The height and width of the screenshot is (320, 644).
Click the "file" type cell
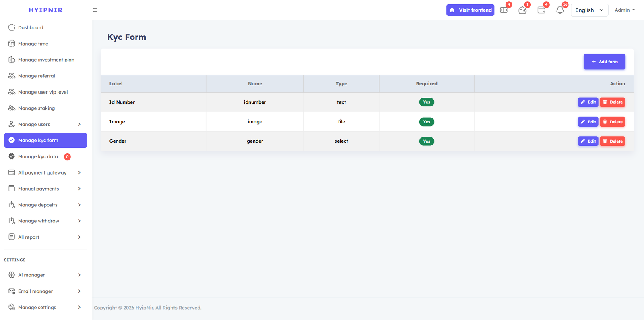(341, 122)
